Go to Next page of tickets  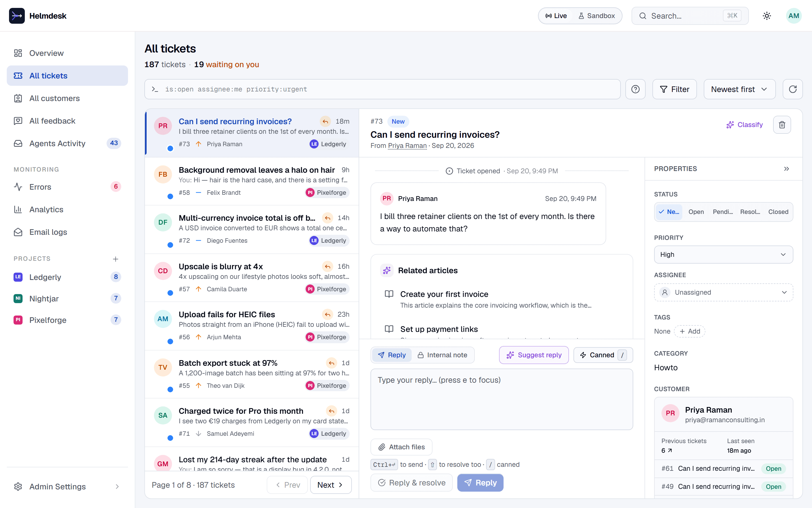coord(330,485)
